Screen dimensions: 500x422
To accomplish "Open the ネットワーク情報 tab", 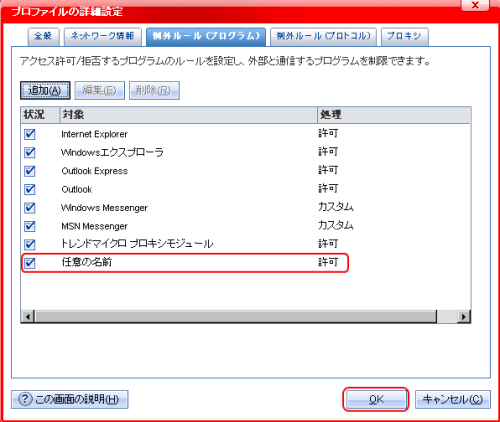I will click(x=103, y=36).
